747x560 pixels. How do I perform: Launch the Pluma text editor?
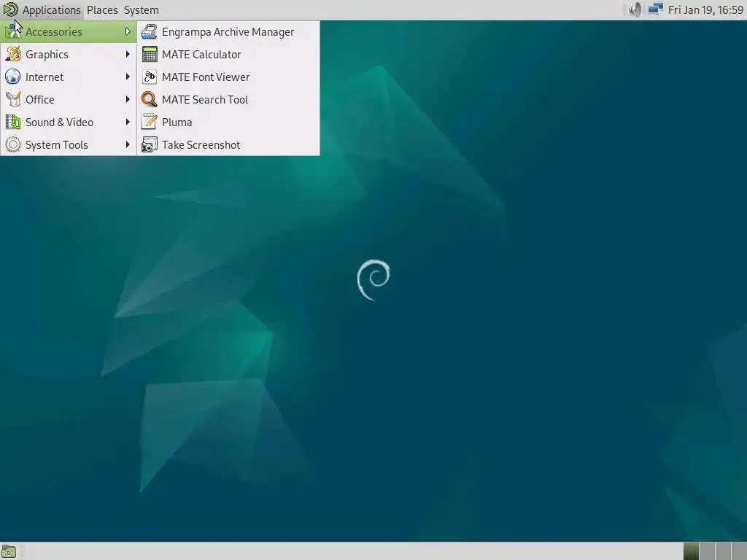click(x=228, y=122)
